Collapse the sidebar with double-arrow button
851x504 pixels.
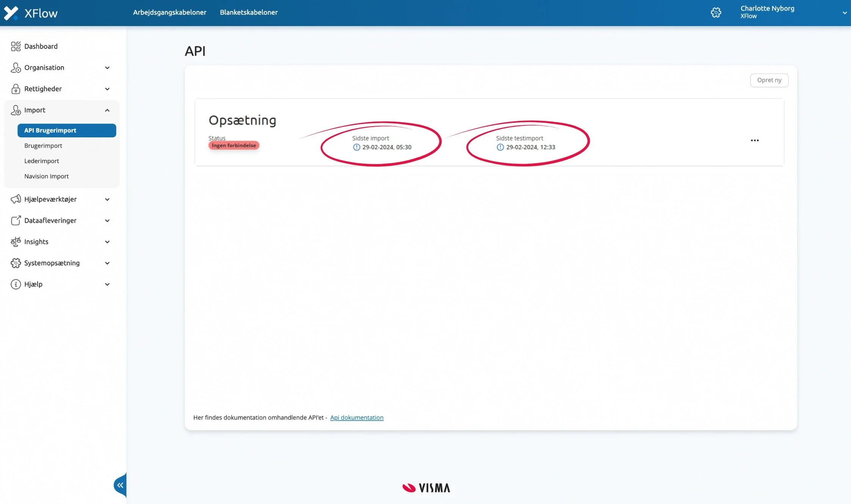tap(120, 485)
